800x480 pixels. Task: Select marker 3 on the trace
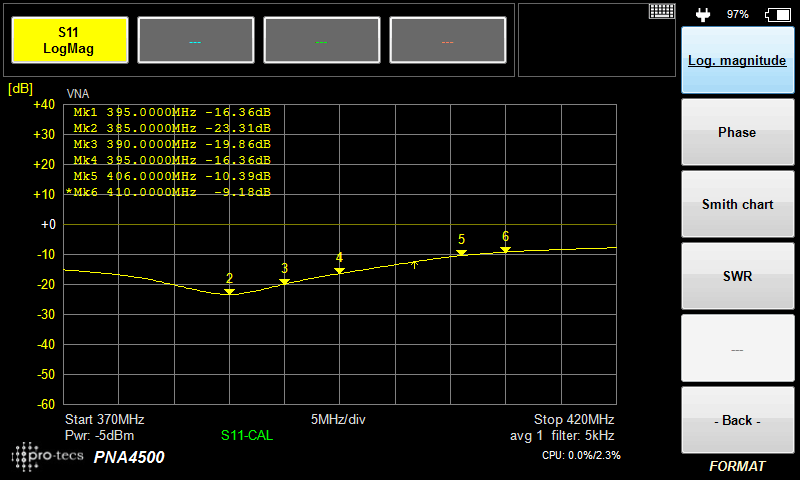(284, 281)
